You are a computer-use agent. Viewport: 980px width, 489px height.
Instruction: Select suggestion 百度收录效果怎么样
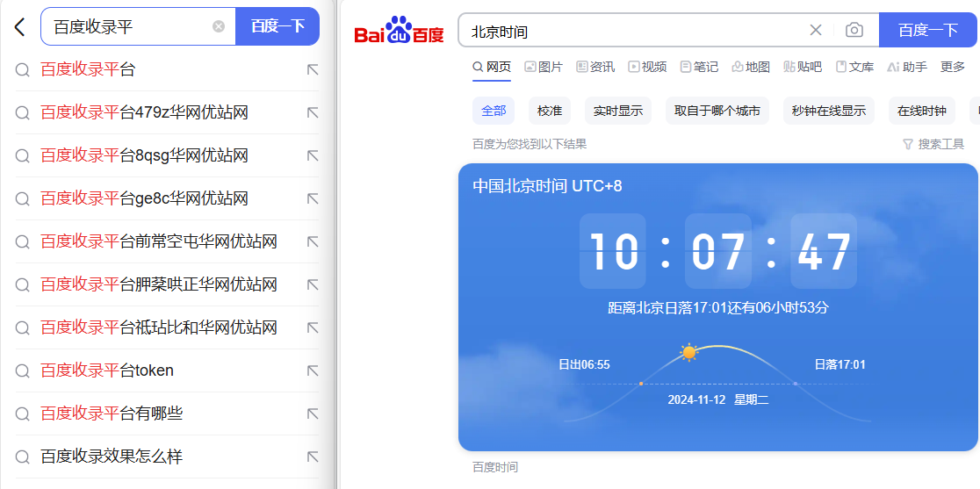[x=112, y=457]
